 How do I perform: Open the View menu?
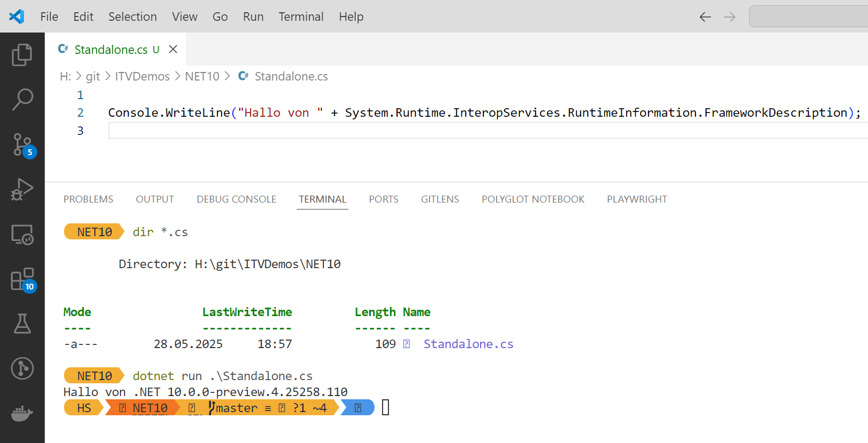pos(184,17)
